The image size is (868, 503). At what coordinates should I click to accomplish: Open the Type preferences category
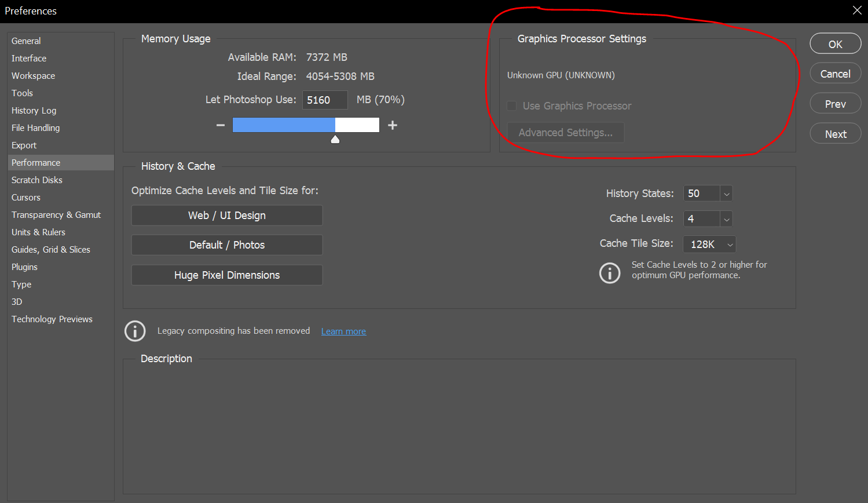pos(21,284)
